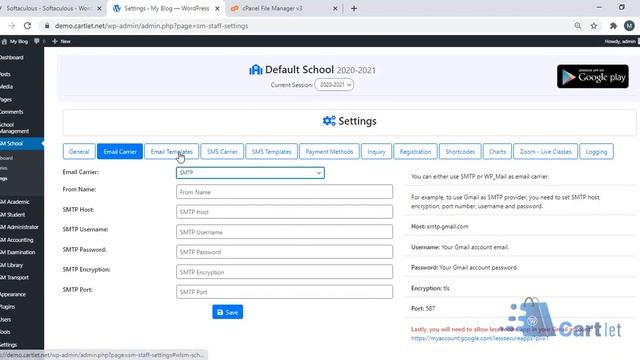Close the Softaculous tab
Screen dimensions: 640x360
pos(99,8)
